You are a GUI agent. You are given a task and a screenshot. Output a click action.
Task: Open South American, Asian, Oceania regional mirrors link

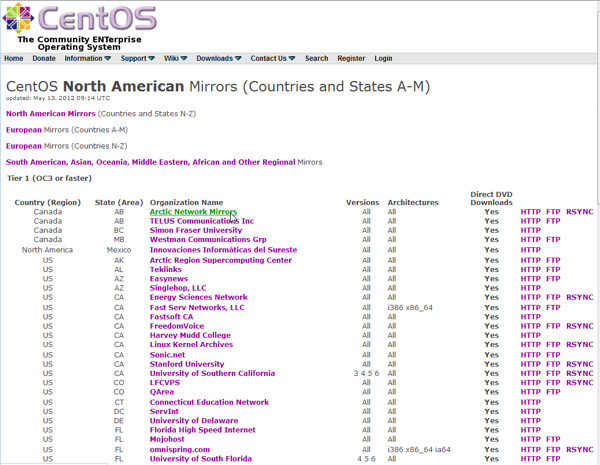pos(151,162)
